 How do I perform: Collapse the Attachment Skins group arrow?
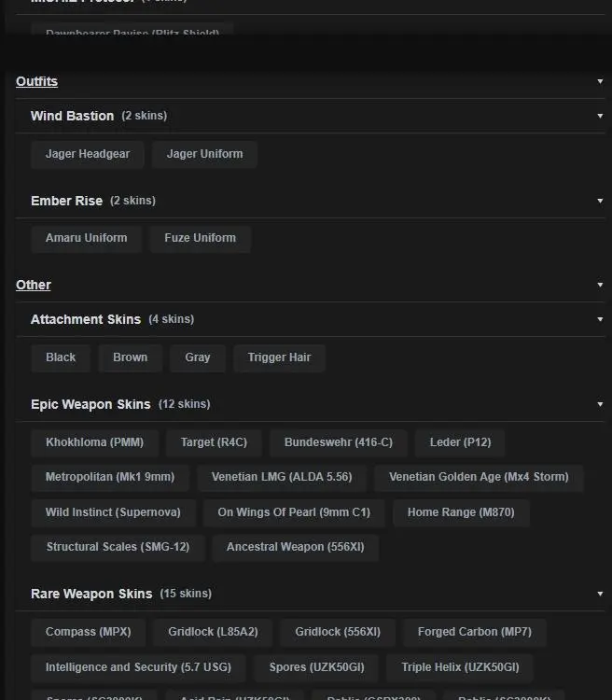pos(600,319)
